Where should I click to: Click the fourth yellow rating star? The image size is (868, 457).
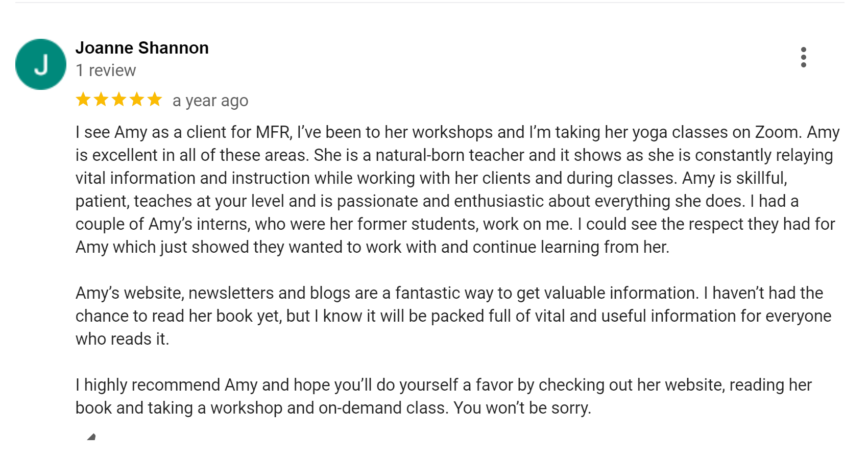point(137,100)
